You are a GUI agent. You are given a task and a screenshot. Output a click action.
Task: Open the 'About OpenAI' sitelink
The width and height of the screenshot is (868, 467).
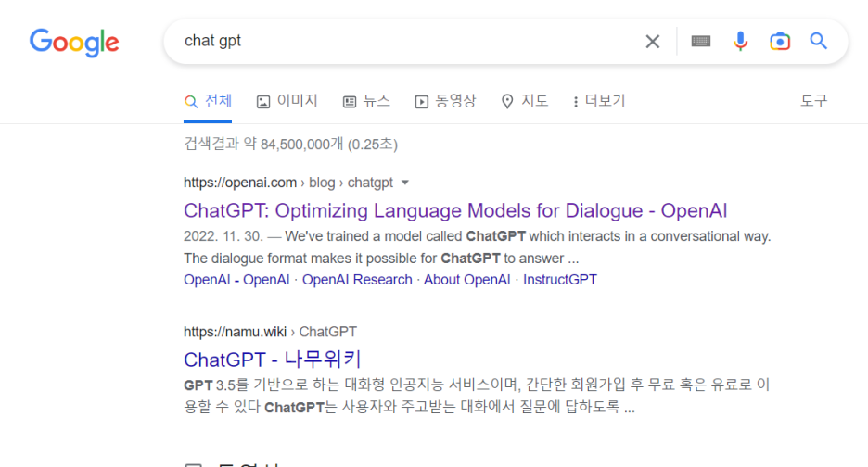466,280
